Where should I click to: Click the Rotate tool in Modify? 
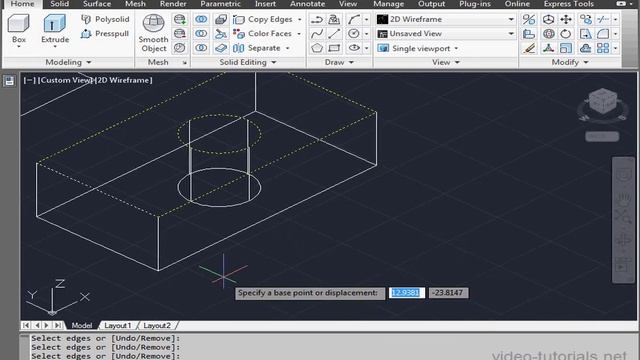[566, 33]
